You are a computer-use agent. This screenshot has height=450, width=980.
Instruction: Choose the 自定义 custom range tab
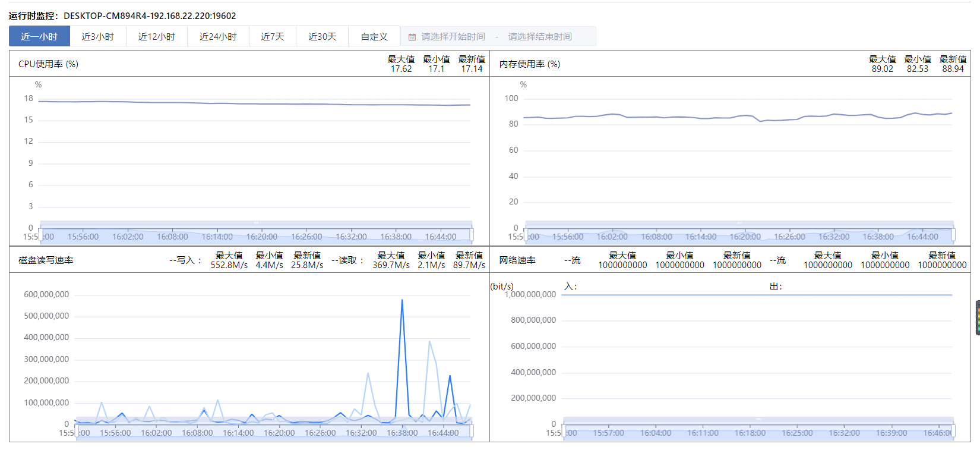[x=374, y=36]
